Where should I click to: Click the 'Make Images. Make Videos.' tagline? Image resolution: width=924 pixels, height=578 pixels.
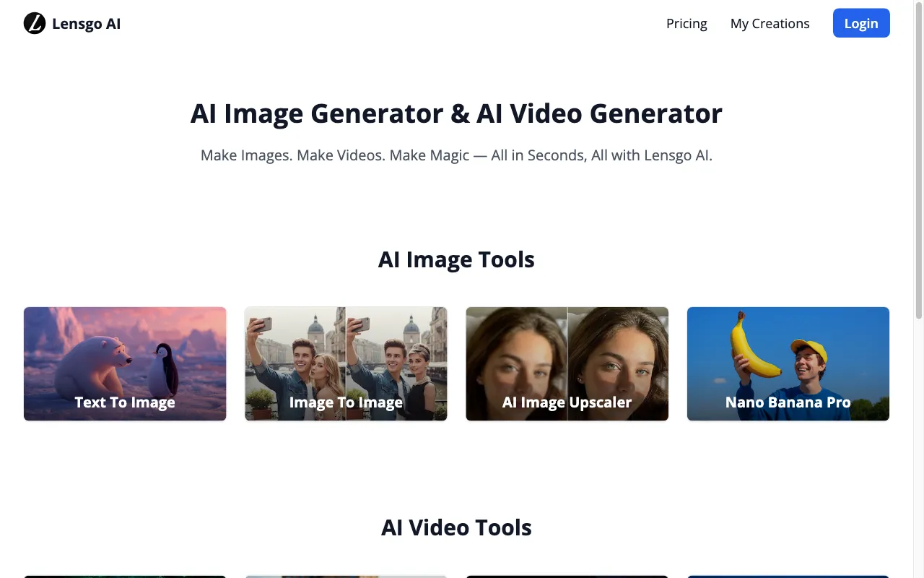456,155
